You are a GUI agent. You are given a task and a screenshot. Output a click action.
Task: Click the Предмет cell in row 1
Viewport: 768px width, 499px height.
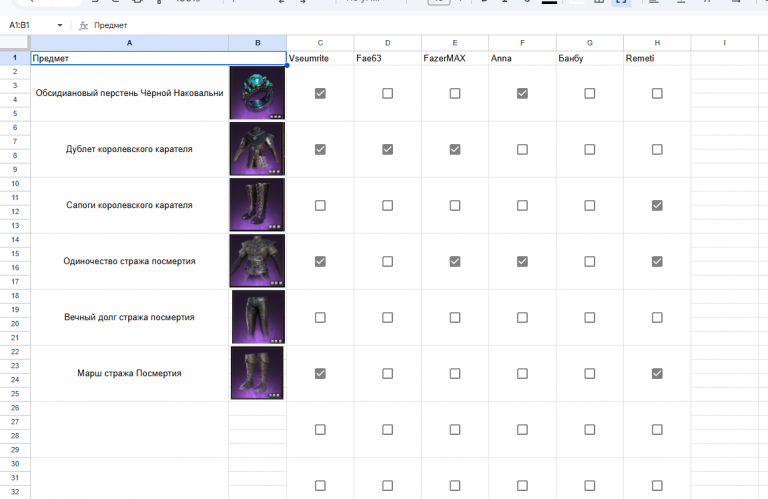pos(158,58)
